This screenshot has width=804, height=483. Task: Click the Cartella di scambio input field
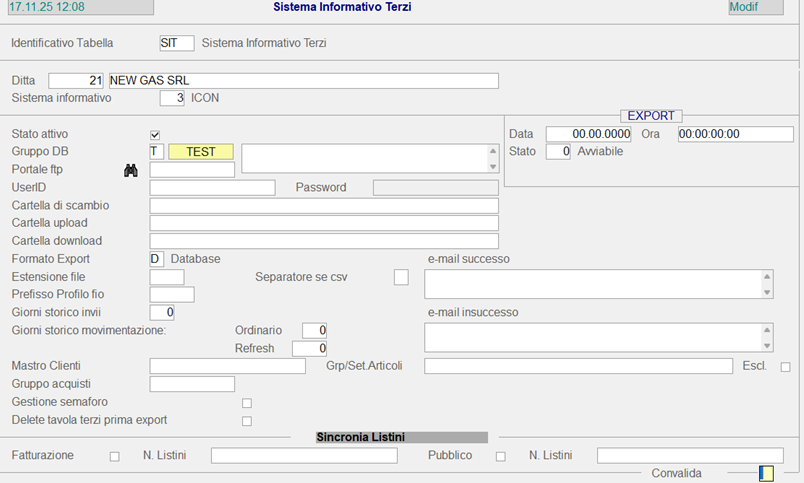coord(323,206)
